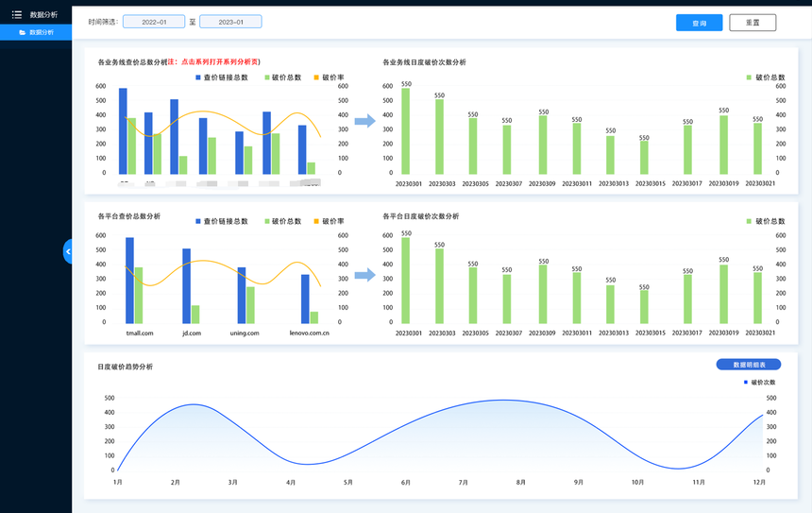Viewport: 812px width, 513px height.
Task: Click the 20230301 bar in 各平台日度破价次数分析 chart
Action: (405, 281)
